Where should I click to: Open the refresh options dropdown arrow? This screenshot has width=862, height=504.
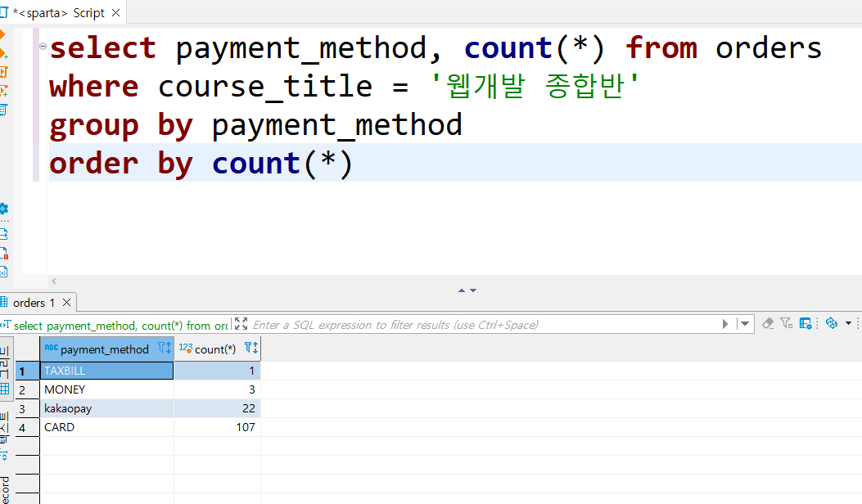[x=848, y=323]
